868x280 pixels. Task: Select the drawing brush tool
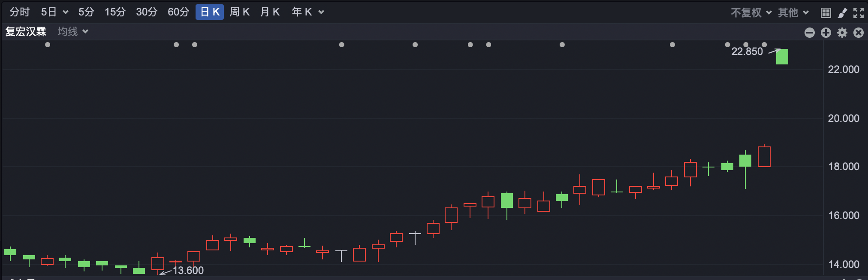[842, 13]
